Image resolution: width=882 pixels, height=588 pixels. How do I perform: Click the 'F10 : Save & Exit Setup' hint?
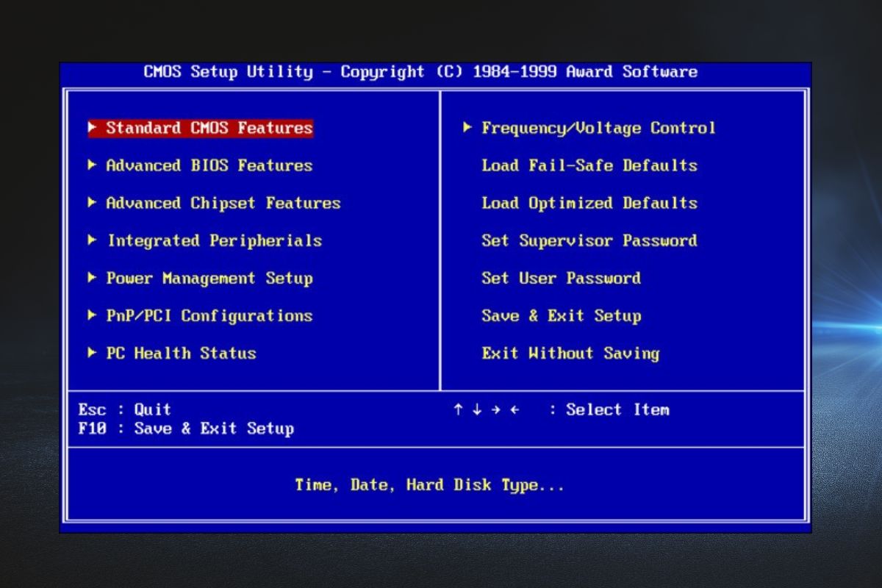[x=186, y=429]
